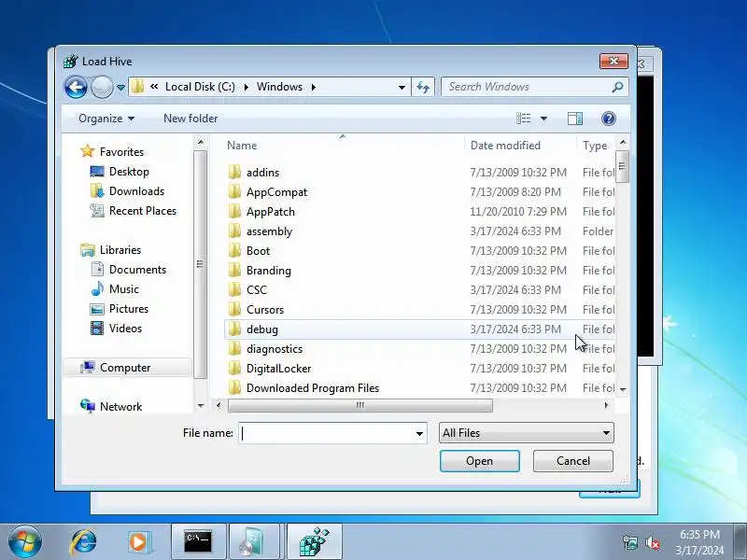Select the AppPatch folder
Screen dimensions: 747x560
(271, 212)
